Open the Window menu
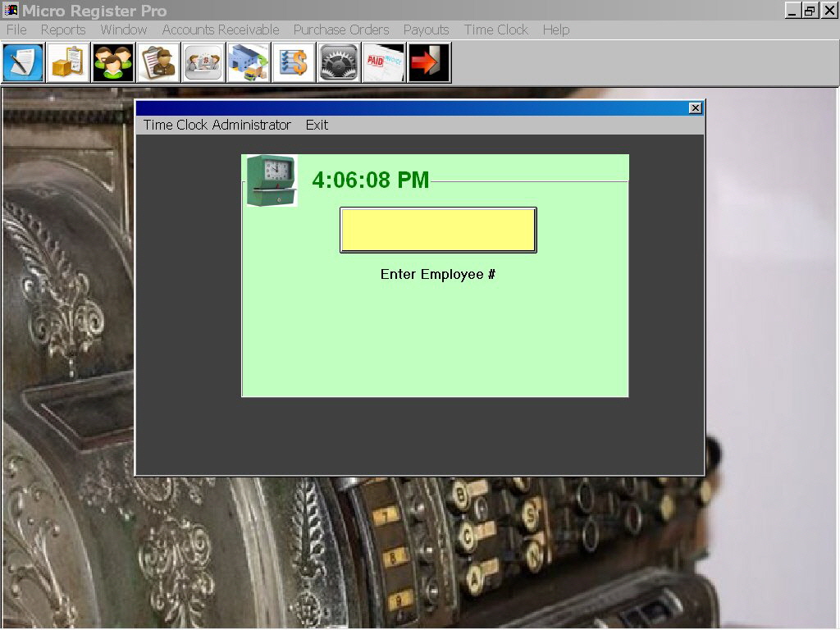 (x=124, y=30)
